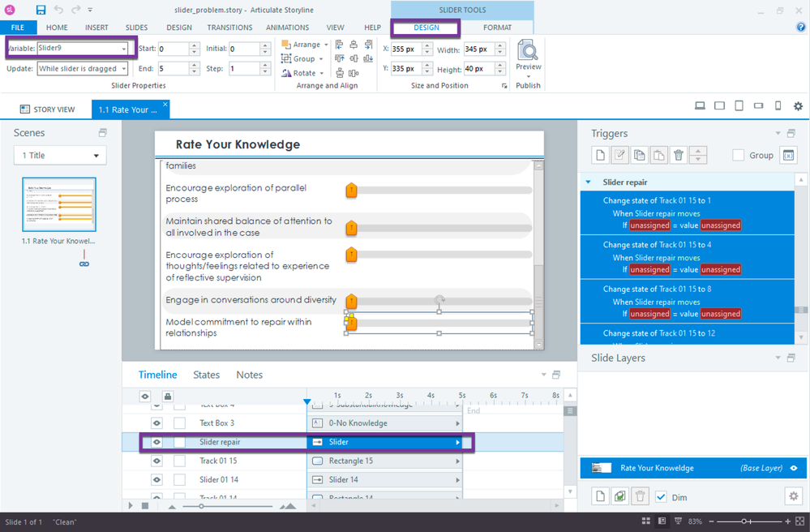Image resolution: width=810 pixels, height=532 pixels.
Task: Open the Variable Slider9 dropdown
Action: pyautogui.click(x=124, y=49)
